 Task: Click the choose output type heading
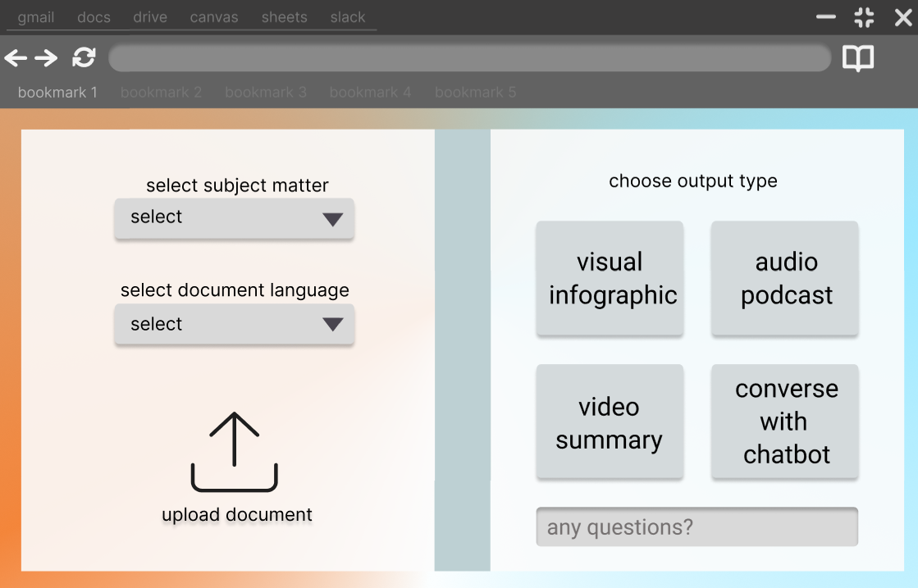pos(692,181)
